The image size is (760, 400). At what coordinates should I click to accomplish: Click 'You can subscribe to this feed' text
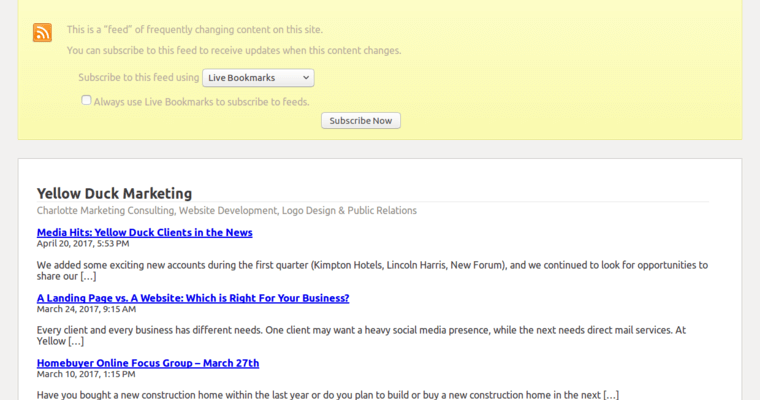(x=234, y=50)
